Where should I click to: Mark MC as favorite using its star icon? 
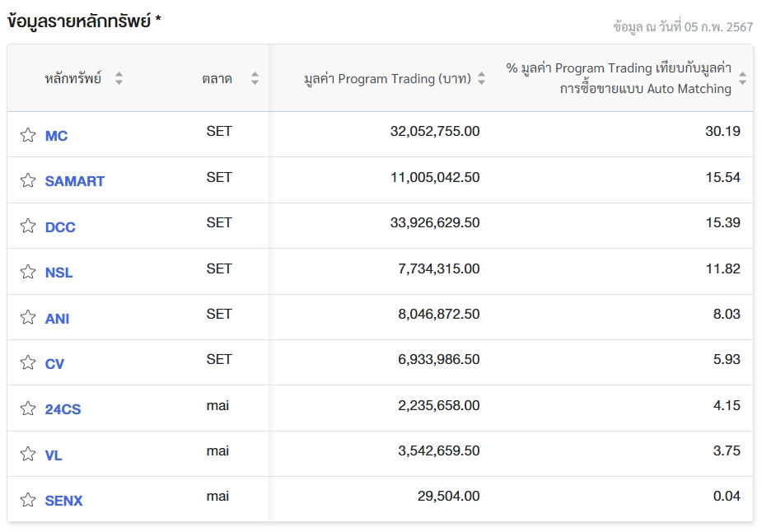click(27, 134)
